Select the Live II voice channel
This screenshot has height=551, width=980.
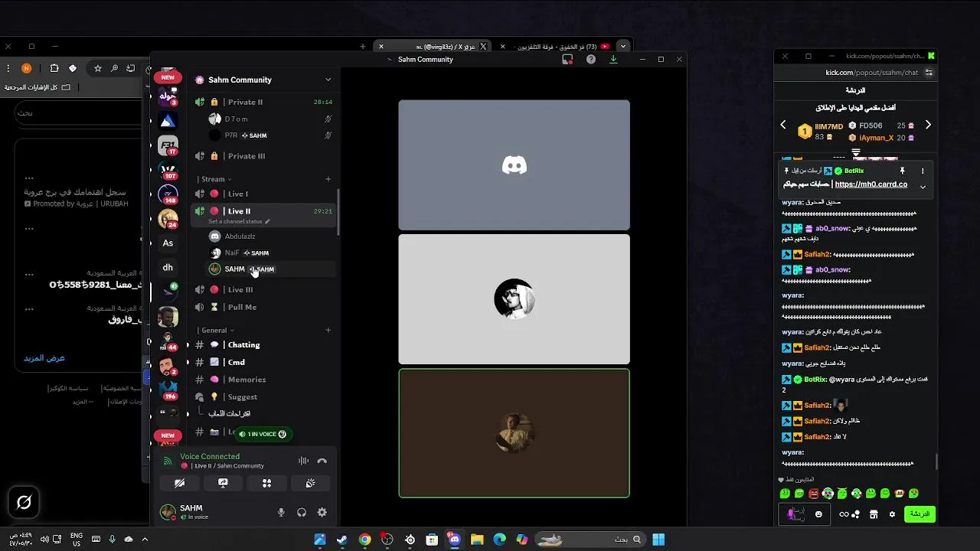click(x=264, y=211)
